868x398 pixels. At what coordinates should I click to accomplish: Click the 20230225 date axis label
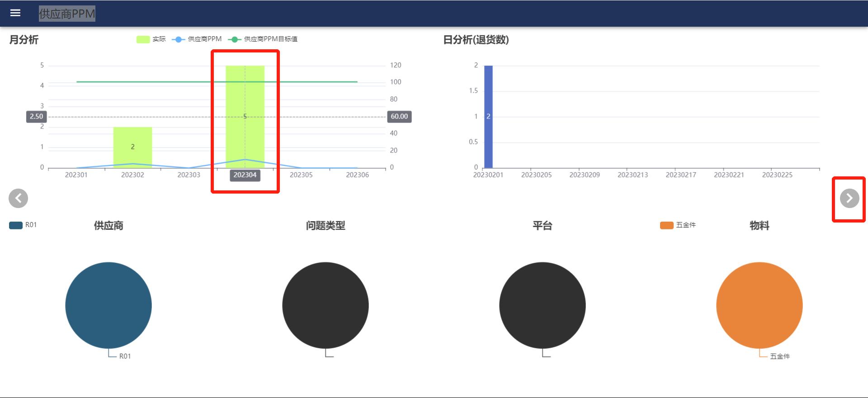(778, 175)
